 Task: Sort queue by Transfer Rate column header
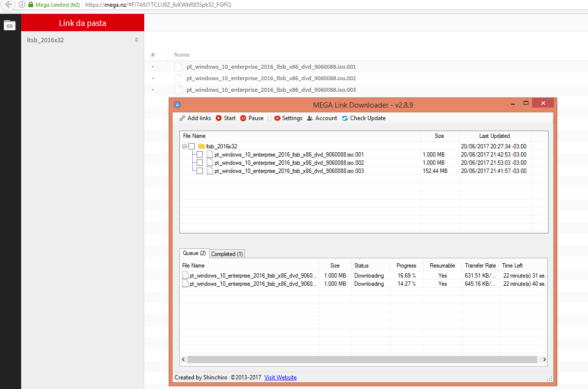pyautogui.click(x=480, y=266)
